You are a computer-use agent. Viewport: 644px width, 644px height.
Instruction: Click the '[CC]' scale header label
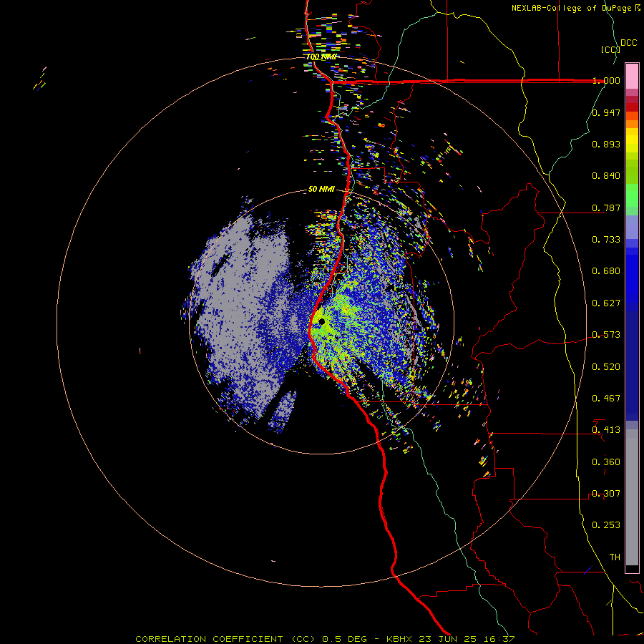click(610, 49)
